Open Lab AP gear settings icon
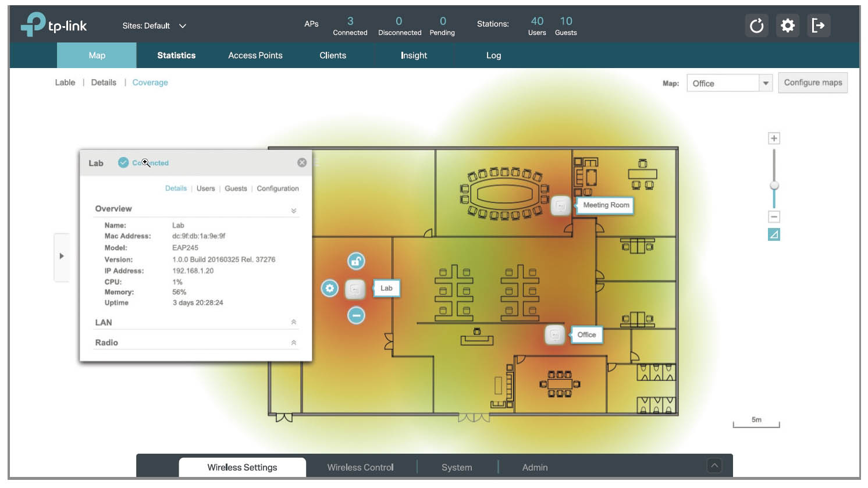 click(330, 288)
